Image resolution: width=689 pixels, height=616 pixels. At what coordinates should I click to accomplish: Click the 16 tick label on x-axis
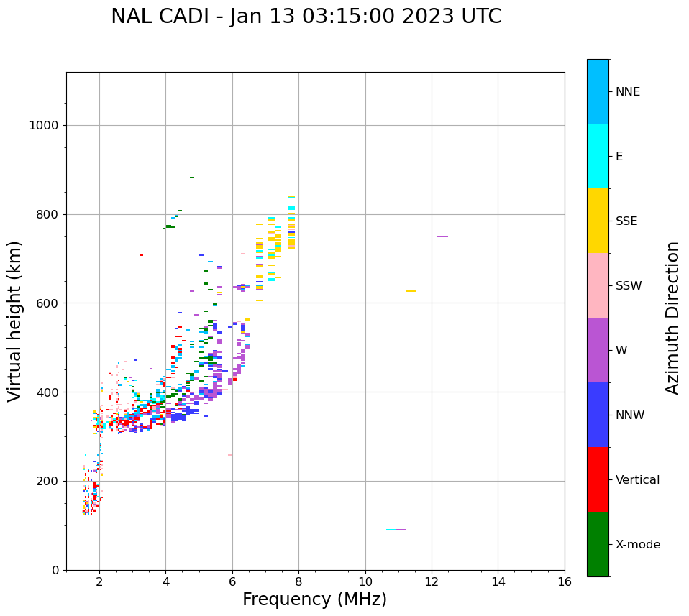pos(564,581)
